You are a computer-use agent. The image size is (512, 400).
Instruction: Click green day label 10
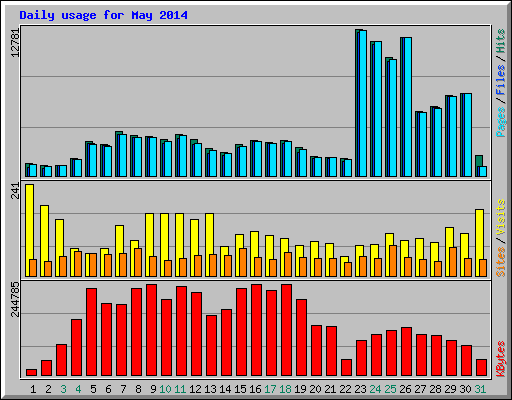pyautogui.click(x=165, y=389)
